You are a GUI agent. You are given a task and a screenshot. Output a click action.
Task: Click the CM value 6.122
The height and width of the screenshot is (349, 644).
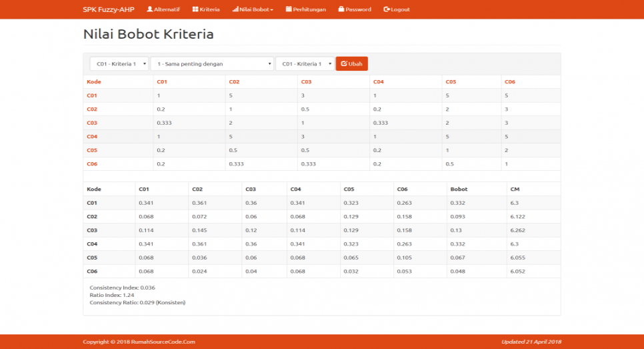517,217
